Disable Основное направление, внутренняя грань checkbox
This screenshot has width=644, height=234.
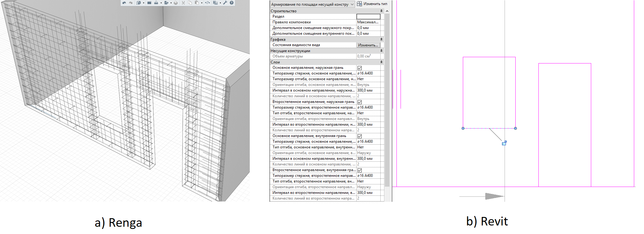tap(359, 136)
